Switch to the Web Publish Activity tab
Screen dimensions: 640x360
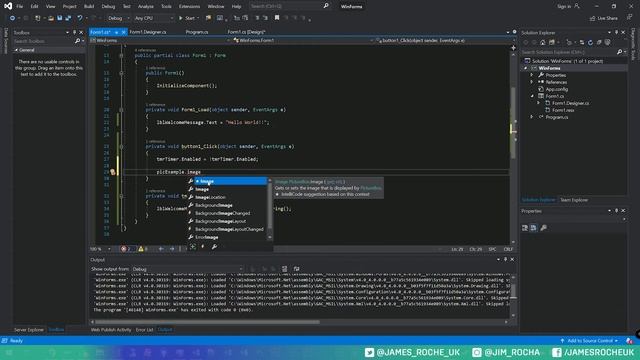111,330
